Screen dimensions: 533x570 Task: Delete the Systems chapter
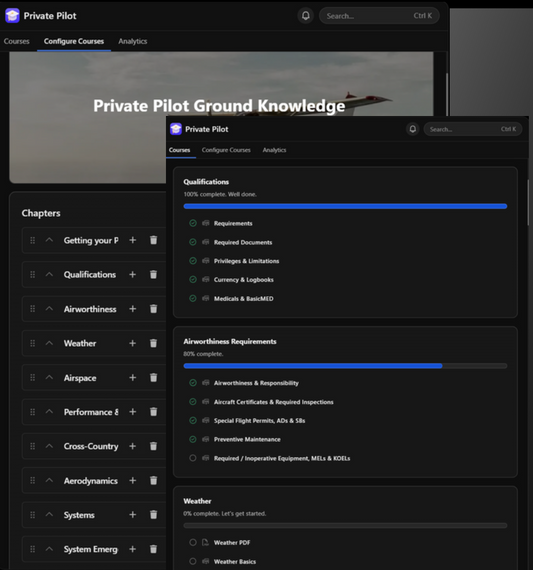153,515
